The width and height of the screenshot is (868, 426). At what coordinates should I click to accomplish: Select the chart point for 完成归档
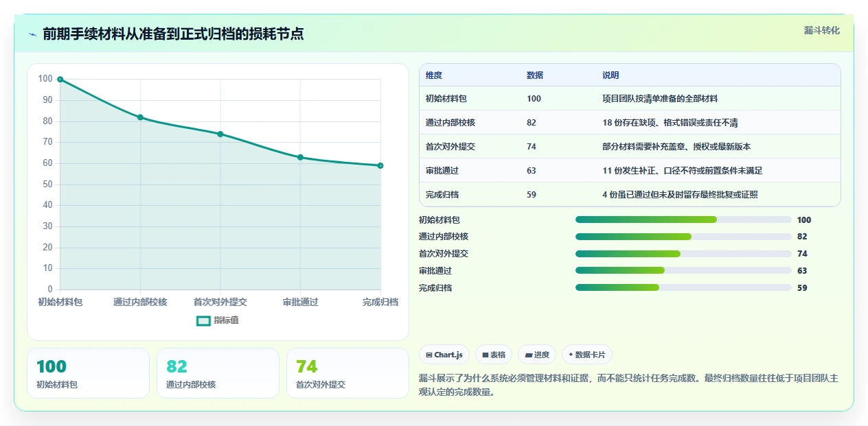[x=380, y=165]
